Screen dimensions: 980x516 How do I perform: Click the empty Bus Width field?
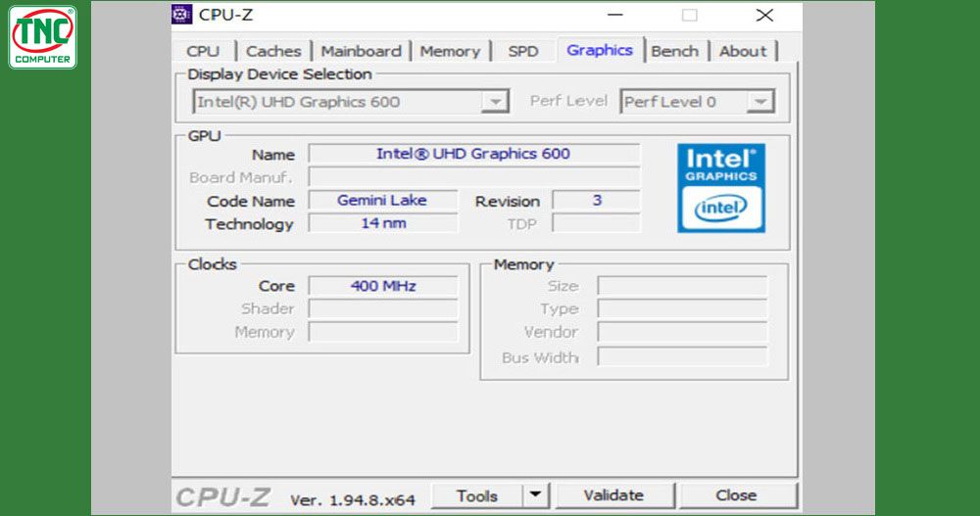click(682, 356)
